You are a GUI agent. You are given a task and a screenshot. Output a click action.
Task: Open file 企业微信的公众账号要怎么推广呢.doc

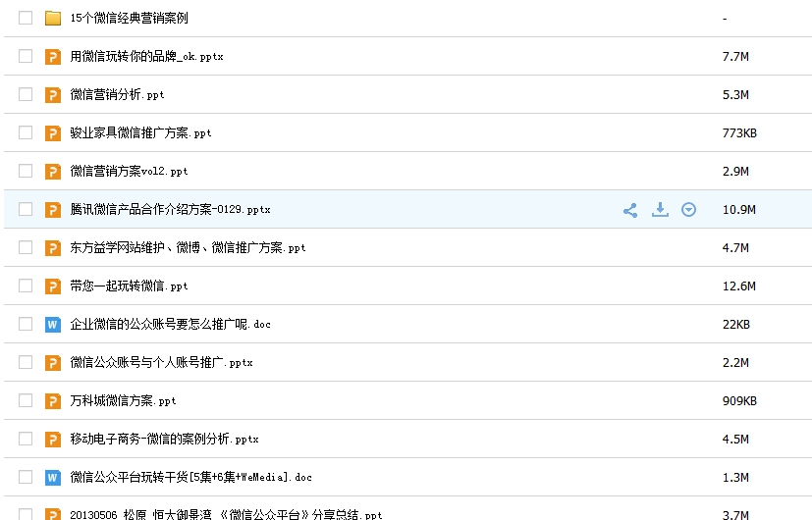[171, 325]
